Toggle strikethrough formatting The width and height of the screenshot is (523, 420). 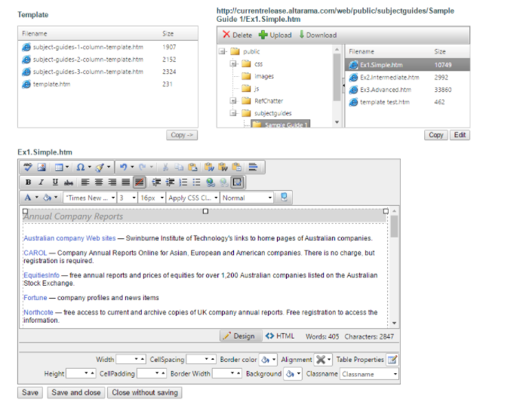(x=69, y=182)
